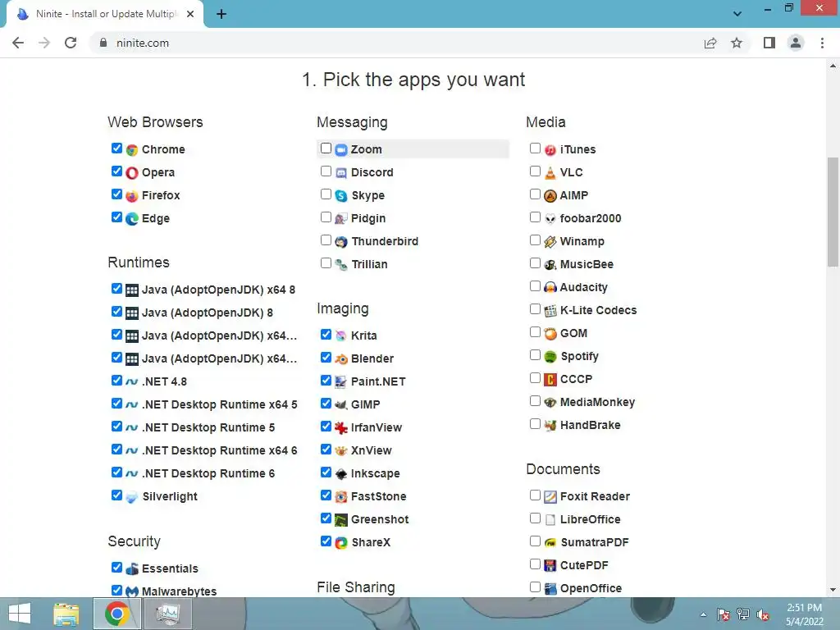The image size is (840, 630).
Task: Deselect the Silverlight checkbox
Action: (116, 495)
